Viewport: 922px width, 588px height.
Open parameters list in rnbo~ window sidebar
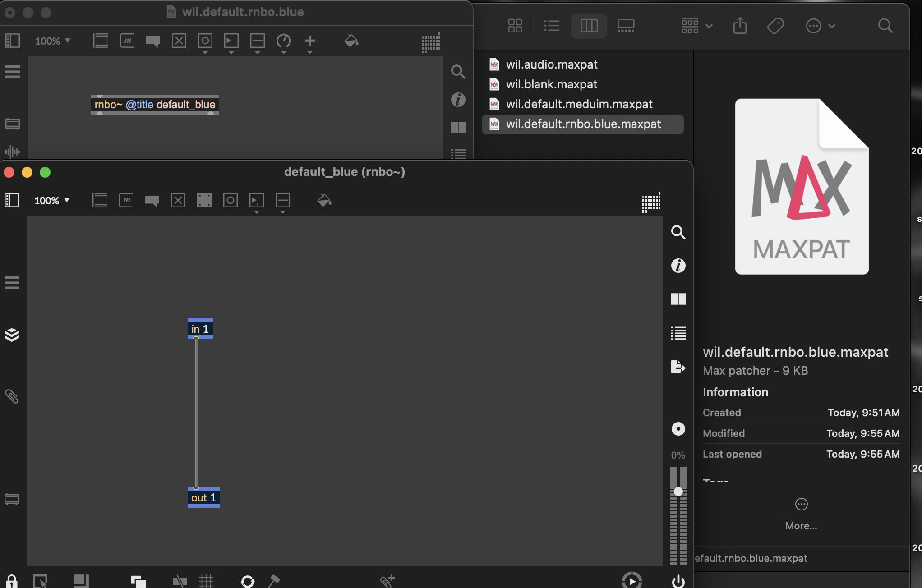(678, 333)
